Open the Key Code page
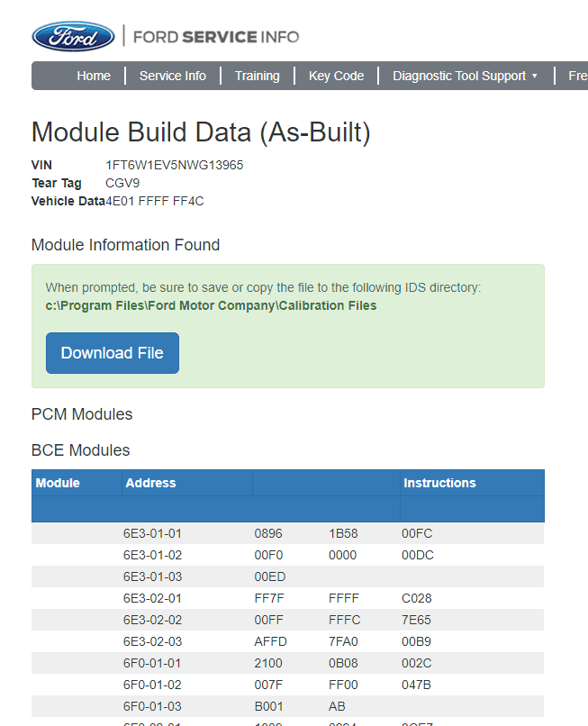This screenshot has width=588, height=726. click(336, 76)
